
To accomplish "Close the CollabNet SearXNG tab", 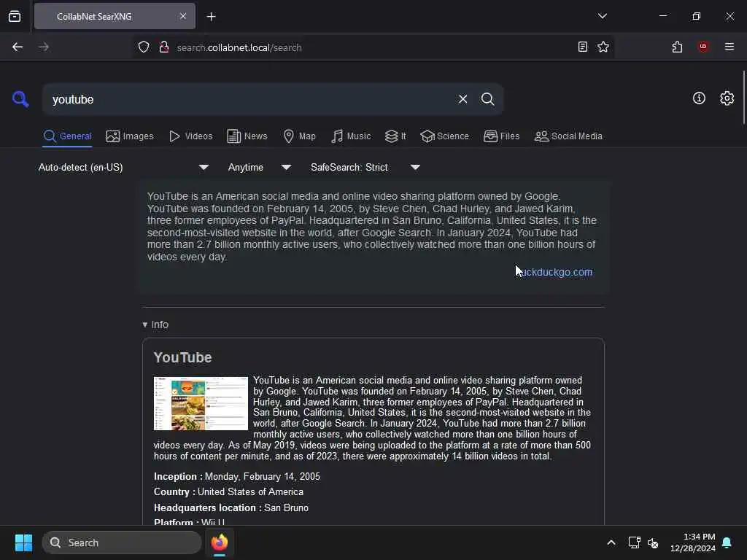I will (x=183, y=16).
